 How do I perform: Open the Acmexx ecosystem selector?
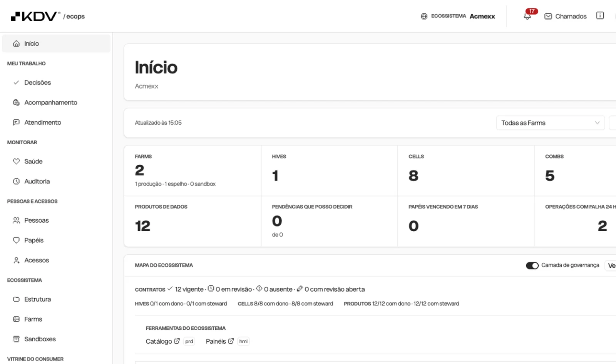click(x=458, y=16)
